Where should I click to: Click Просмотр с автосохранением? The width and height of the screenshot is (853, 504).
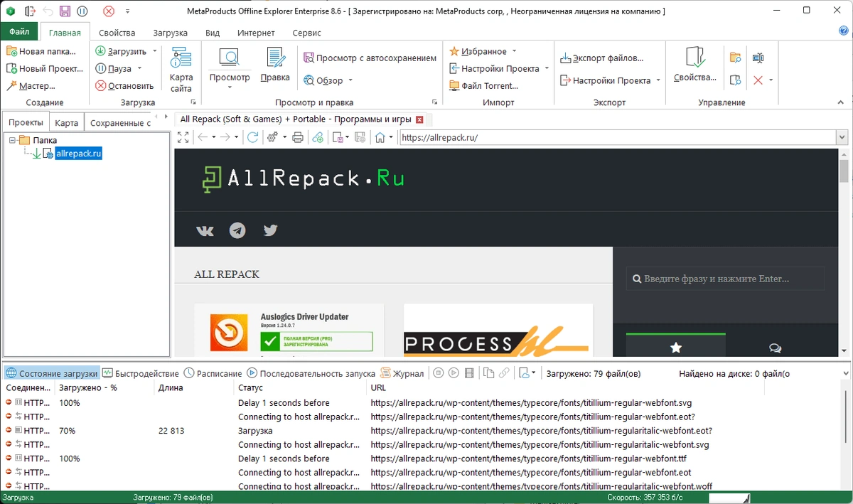370,58
